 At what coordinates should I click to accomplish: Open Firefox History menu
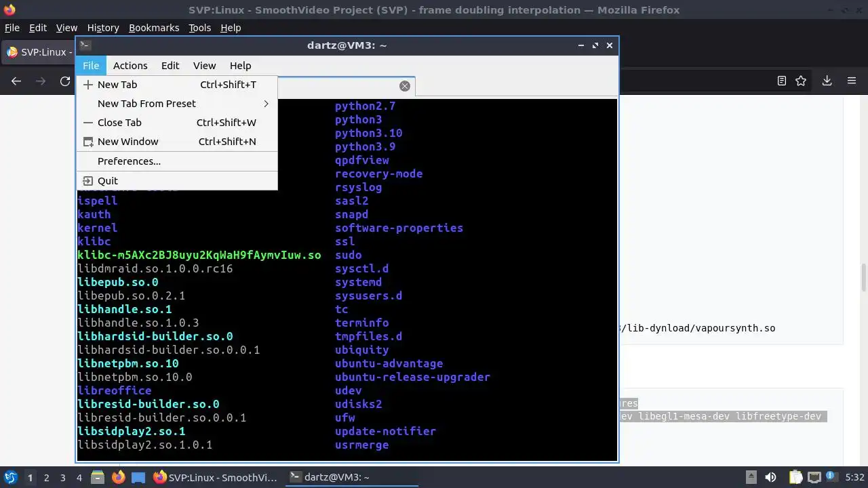(103, 28)
